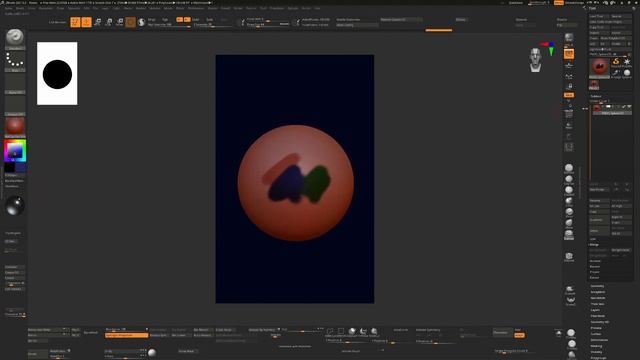Click the XYZ axis orientation gizmo
640x360 pixels.
click(x=549, y=48)
